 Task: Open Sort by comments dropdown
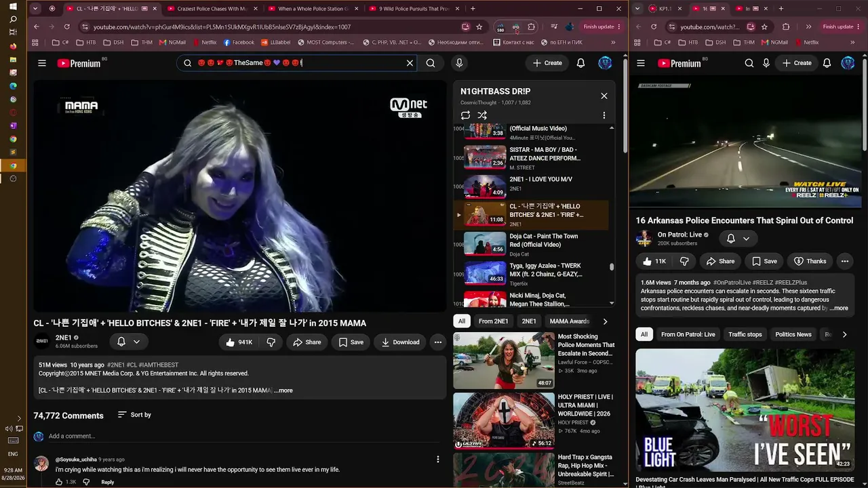pyautogui.click(x=134, y=415)
